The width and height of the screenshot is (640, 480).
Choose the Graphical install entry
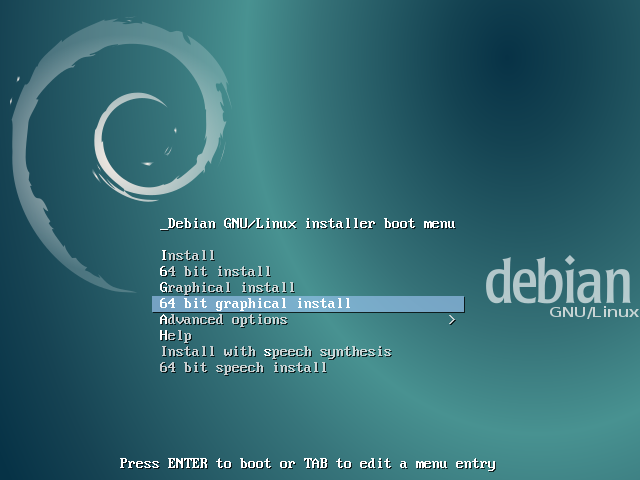pyautogui.click(x=227, y=288)
